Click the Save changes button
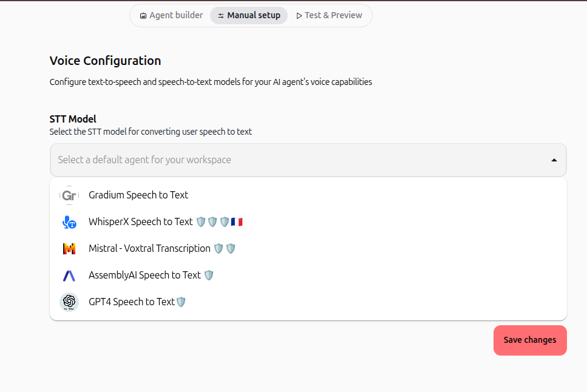 (x=530, y=340)
